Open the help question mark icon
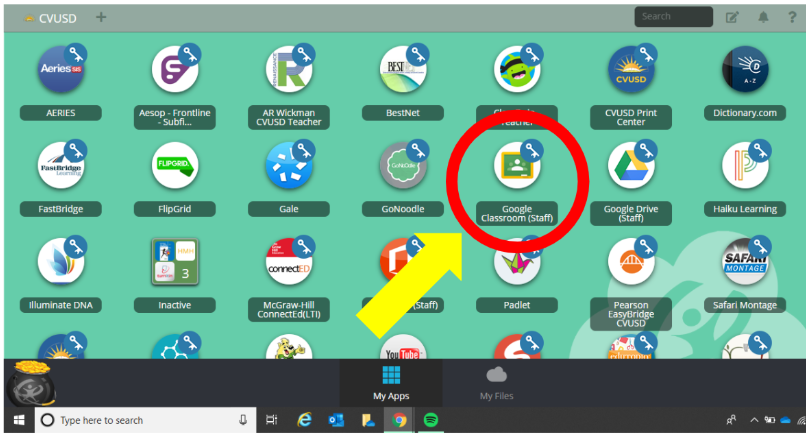 [792, 17]
